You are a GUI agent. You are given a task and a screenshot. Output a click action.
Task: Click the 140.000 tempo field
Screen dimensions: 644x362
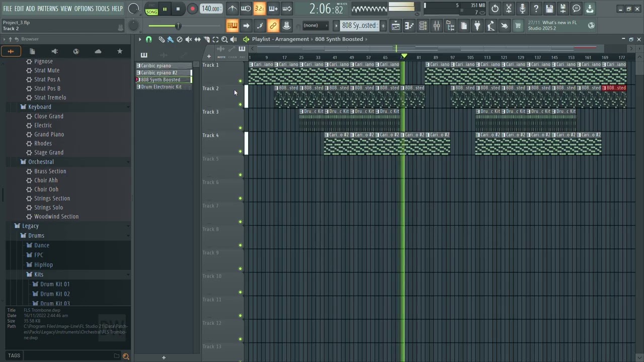point(211,9)
